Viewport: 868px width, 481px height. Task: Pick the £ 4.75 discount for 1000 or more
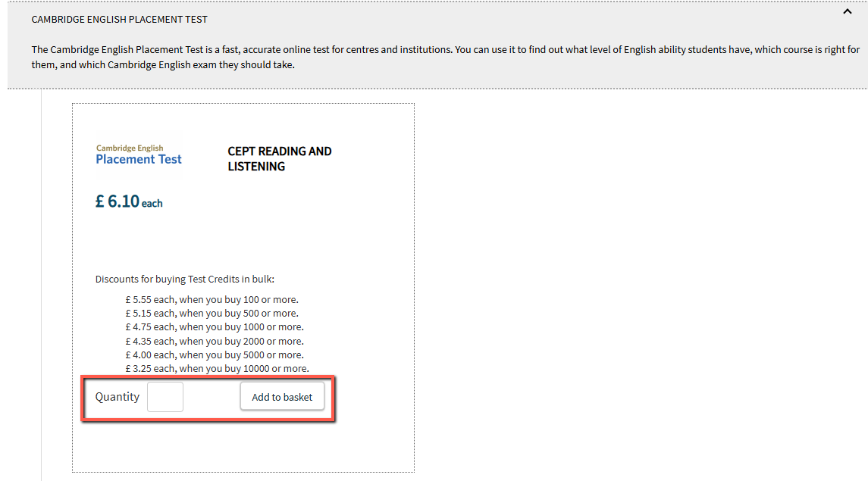214,326
